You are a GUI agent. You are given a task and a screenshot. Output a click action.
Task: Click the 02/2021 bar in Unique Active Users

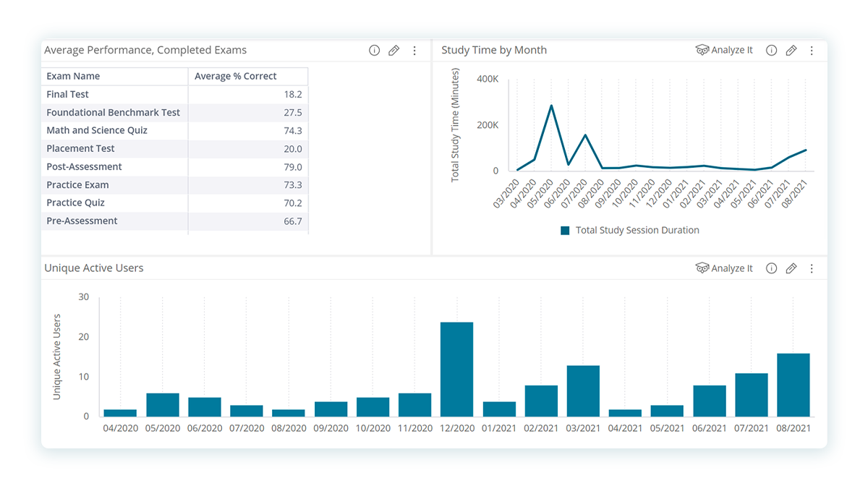click(541, 401)
